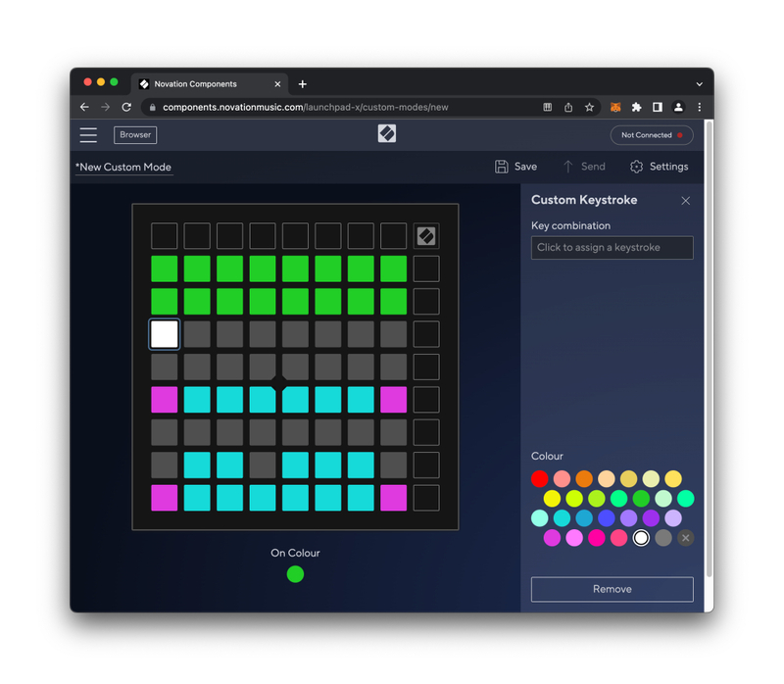The width and height of the screenshot is (784, 684).
Task: Bookmark this page with star icon
Action: (590, 107)
